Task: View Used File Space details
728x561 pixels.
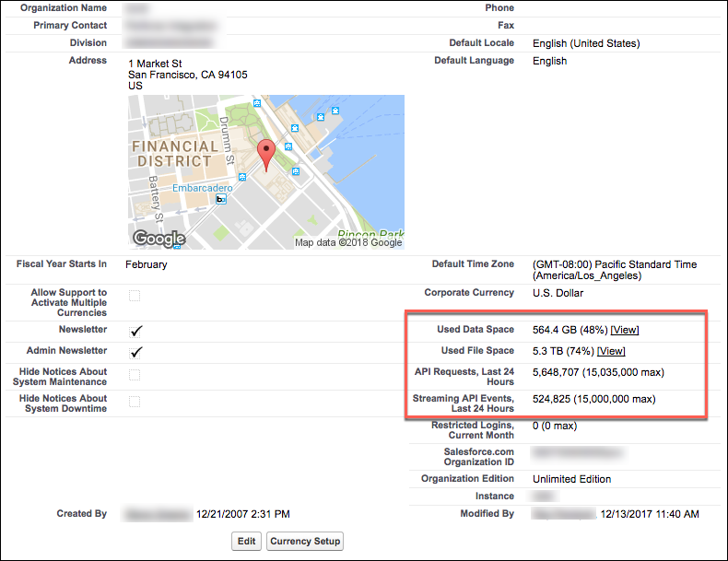Action: pyautogui.click(x=611, y=351)
